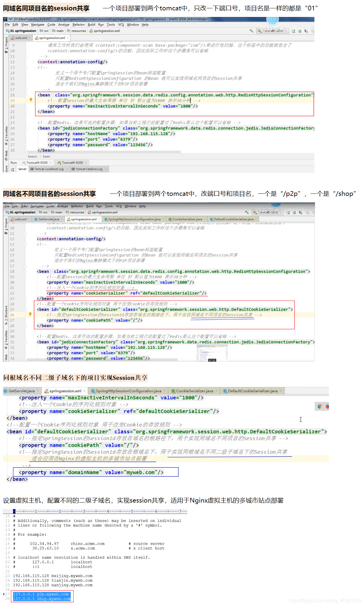Click the yellow intention bulb on line 19
Image resolution: width=364 pixels, height=606 pixels.
tap(31, 100)
